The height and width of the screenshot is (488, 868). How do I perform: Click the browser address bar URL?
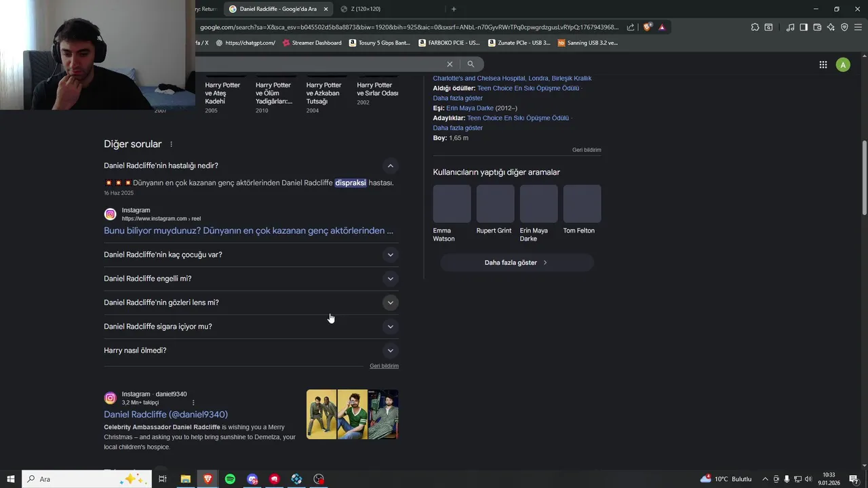pyautogui.click(x=409, y=27)
